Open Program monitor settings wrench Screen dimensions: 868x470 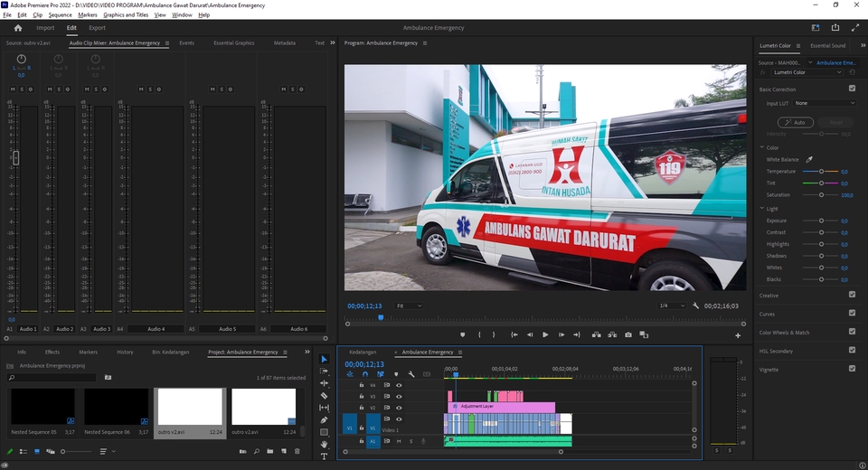tap(696, 305)
